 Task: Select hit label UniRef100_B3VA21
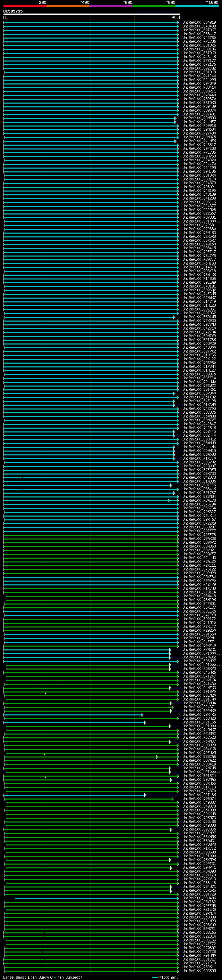pos(199,550)
